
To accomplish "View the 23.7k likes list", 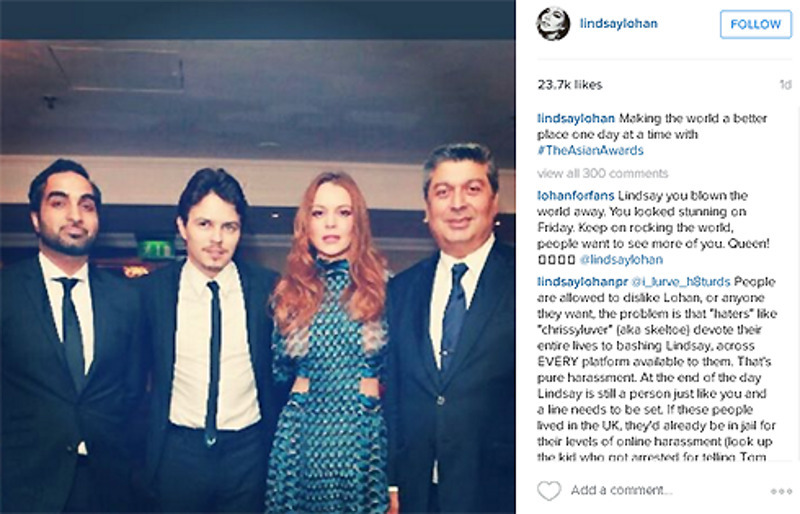I will 569,85.
